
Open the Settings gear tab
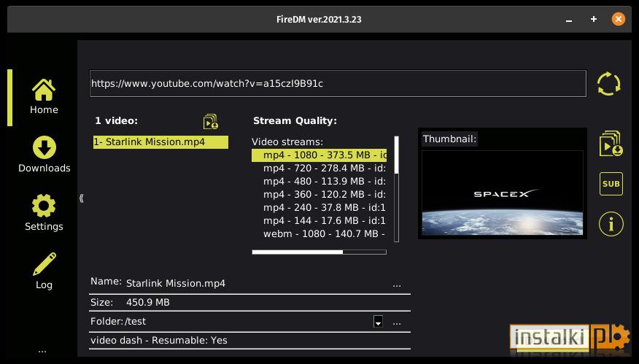[44, 213]
